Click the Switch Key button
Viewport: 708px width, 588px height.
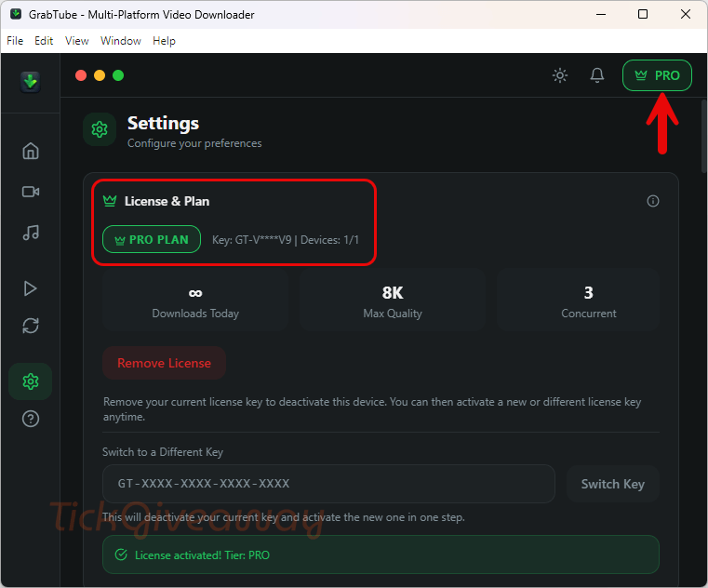point(613,484)
